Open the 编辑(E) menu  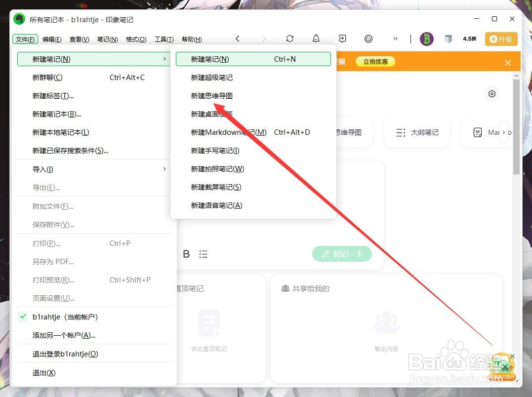[x=52, y=40]
